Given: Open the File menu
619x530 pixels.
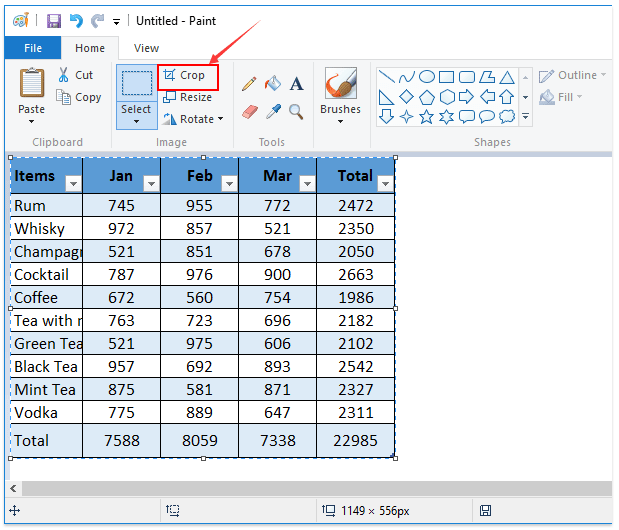Looking at the screenshot, I should pyautogui.click(x=33, y=48).
